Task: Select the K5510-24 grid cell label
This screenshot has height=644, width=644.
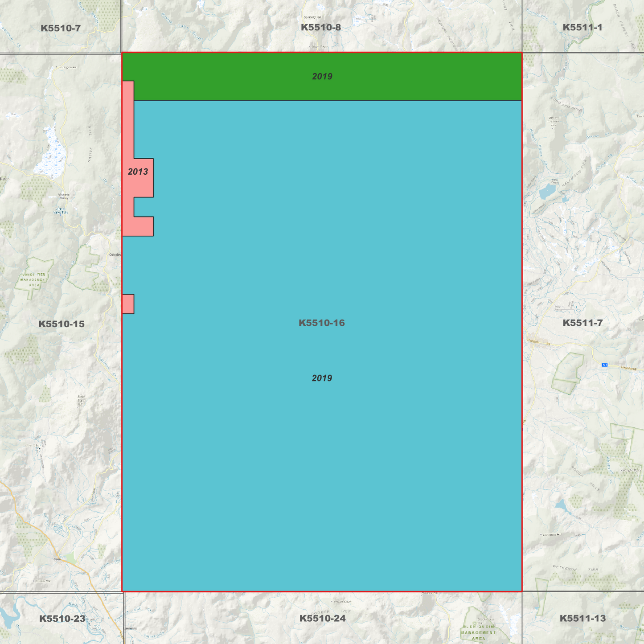Action: click(x=322, y=618)
